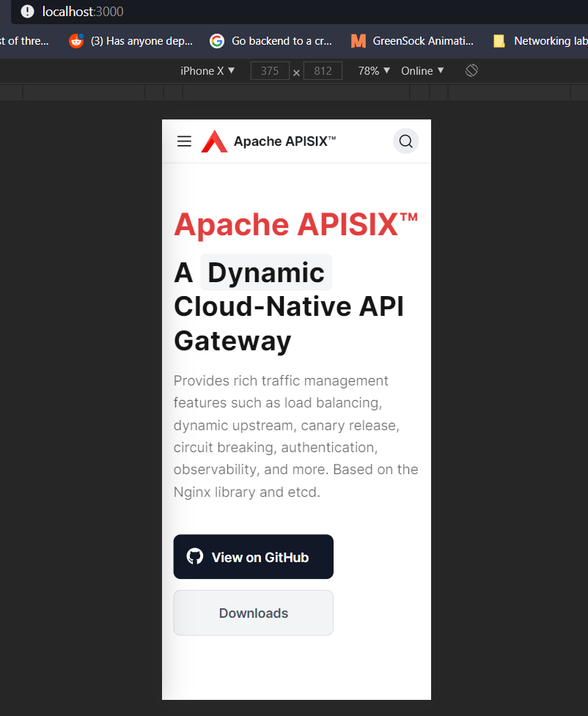The height and width of the screenshot is (716, 588).
Task: Click the Apache APISIX navbar title
Action: (284, 141)
